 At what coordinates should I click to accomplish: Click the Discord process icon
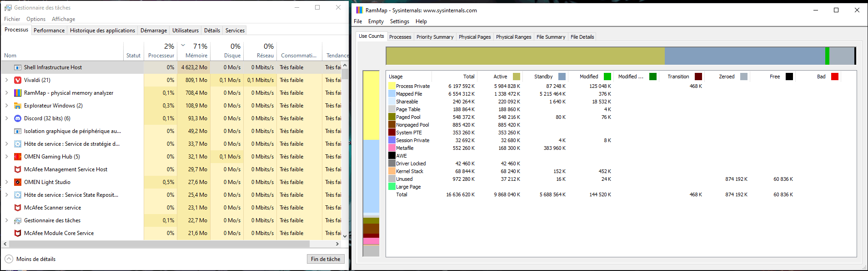(18, 118)
